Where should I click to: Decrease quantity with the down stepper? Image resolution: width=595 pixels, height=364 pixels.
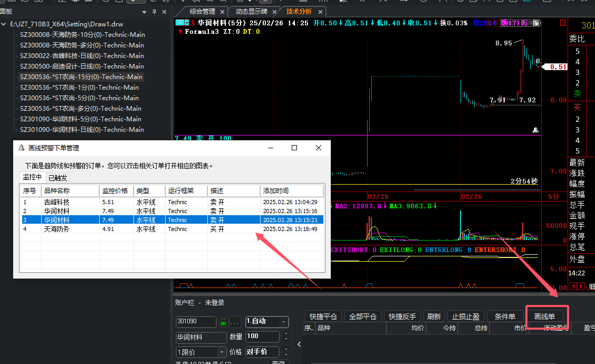[x=286, y=339]
